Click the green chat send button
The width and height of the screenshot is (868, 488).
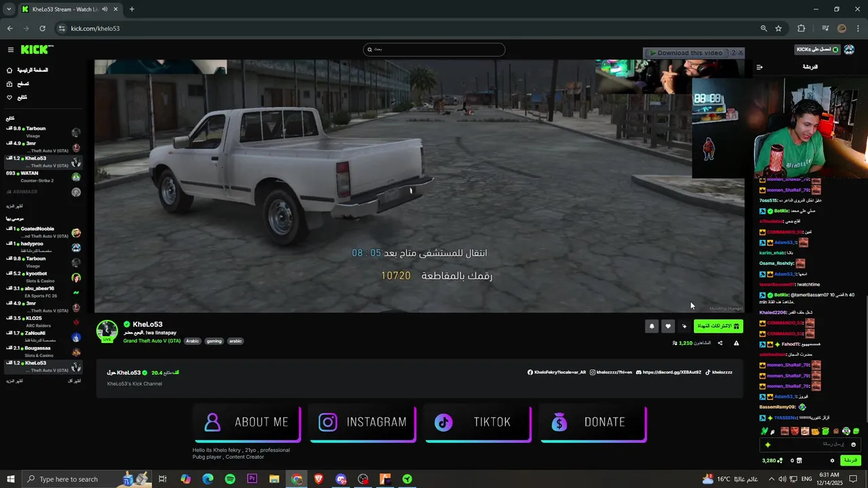click(850, 460)
